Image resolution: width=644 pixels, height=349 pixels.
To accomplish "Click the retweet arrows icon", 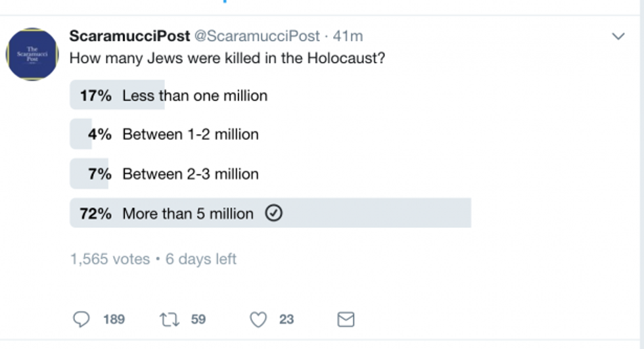I will 168,319.
